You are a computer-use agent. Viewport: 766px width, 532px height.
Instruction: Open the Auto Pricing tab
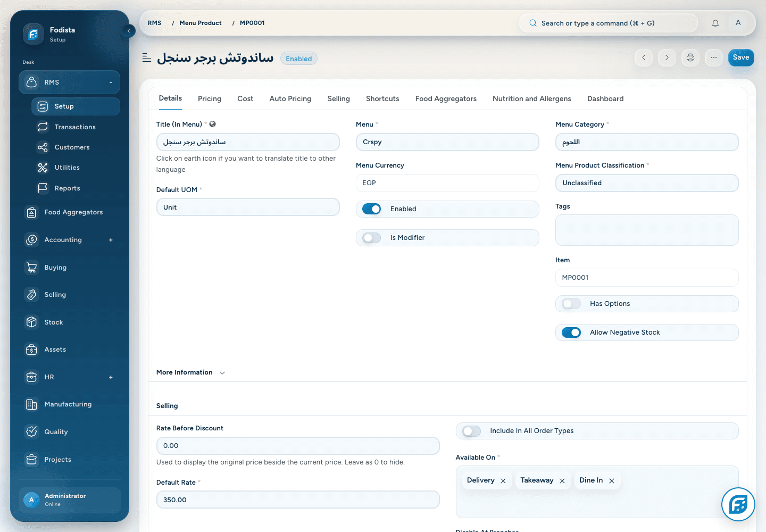click(x=290, y=98)
